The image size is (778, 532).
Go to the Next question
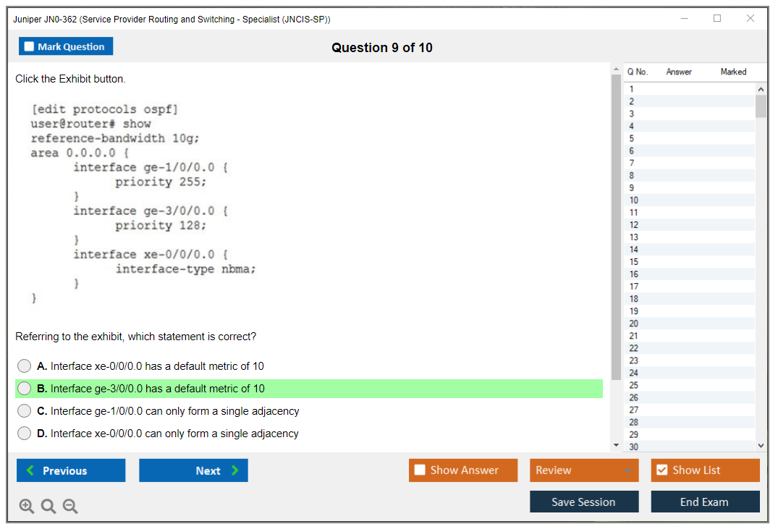pos(193,470)
